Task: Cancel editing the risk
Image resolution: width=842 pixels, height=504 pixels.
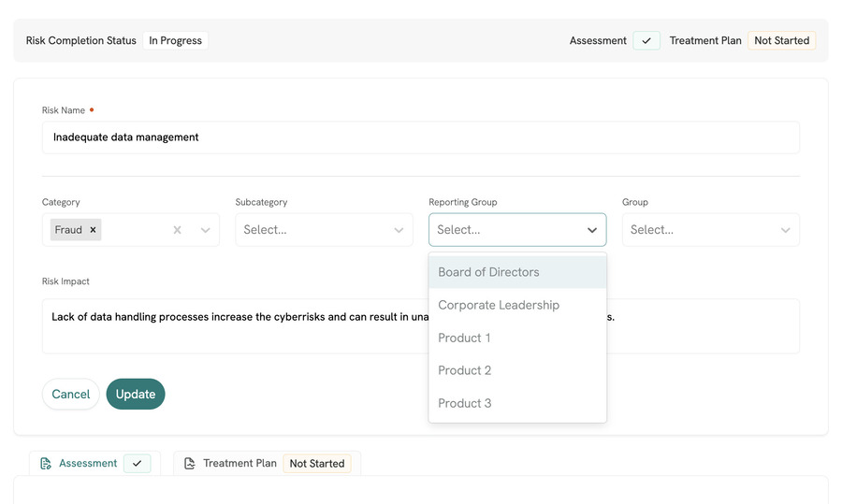Action: point(71,395)
